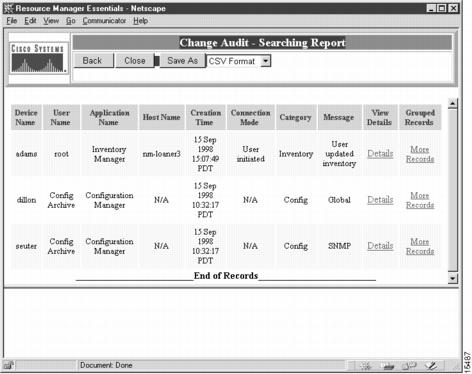Screen dimensions: 472x374
Task: Click the root user name cell
Action: [61, 154]
